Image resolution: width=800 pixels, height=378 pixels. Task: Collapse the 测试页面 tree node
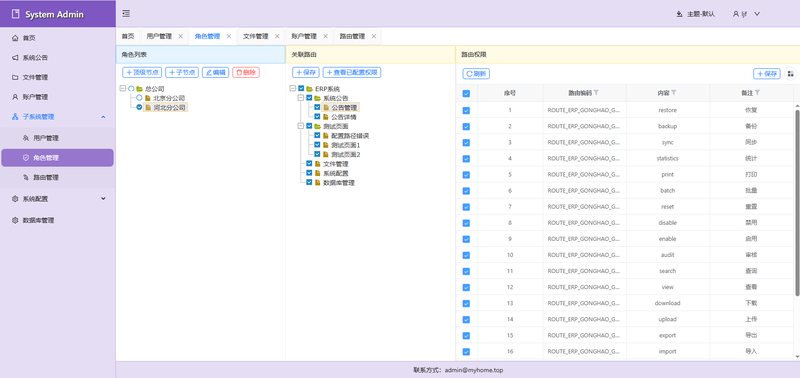[301, 126]
